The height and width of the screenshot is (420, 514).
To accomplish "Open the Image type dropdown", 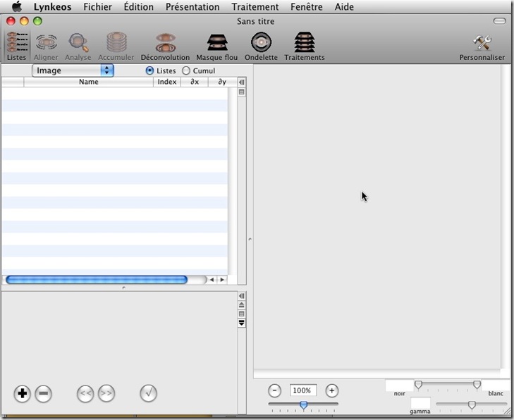I will point(73,70).
